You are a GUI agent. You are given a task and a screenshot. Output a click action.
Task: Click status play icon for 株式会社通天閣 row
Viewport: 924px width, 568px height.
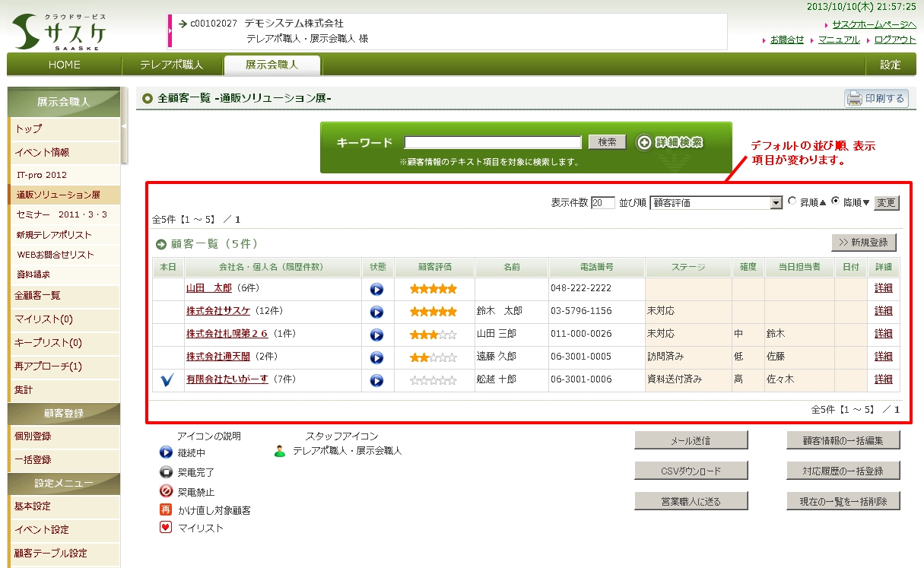[x=376, y=357]
